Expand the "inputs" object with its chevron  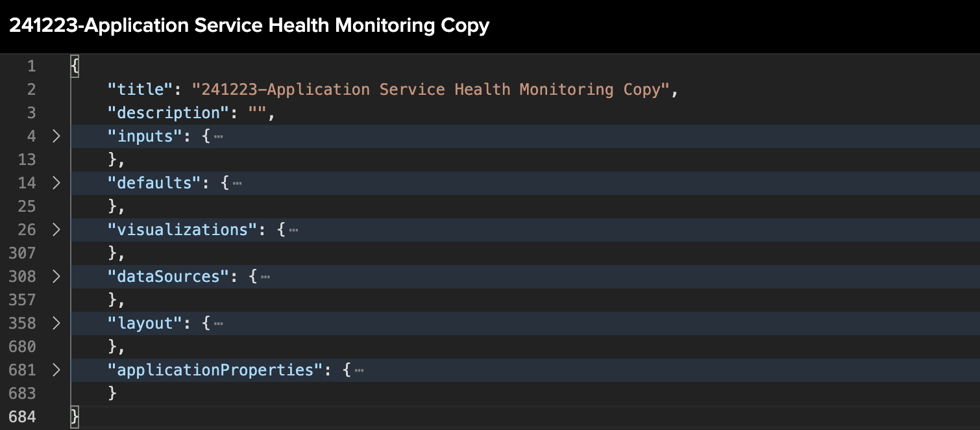click(x=56, y=136)
